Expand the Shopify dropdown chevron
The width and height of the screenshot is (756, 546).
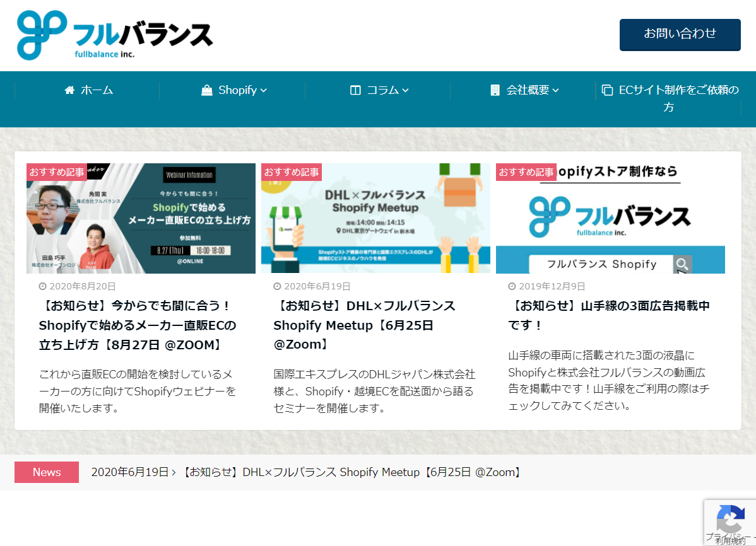pyautogui.click(x=264, y=90)
